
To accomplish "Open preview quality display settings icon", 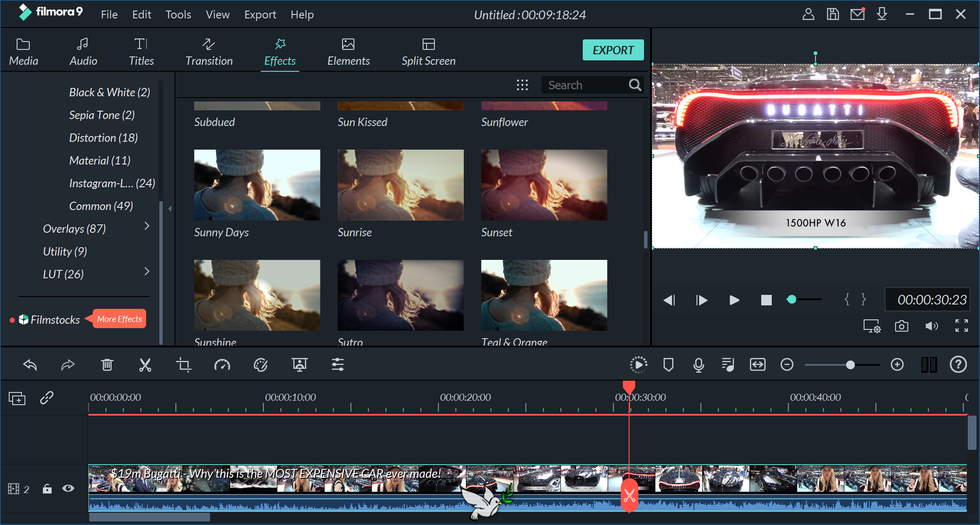I will click(x=872, y=326).
